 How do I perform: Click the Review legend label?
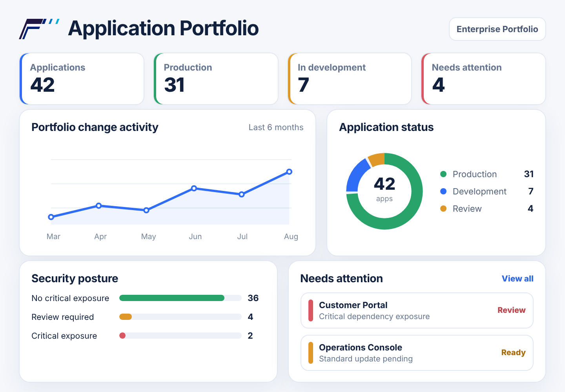tap(467, 209)
